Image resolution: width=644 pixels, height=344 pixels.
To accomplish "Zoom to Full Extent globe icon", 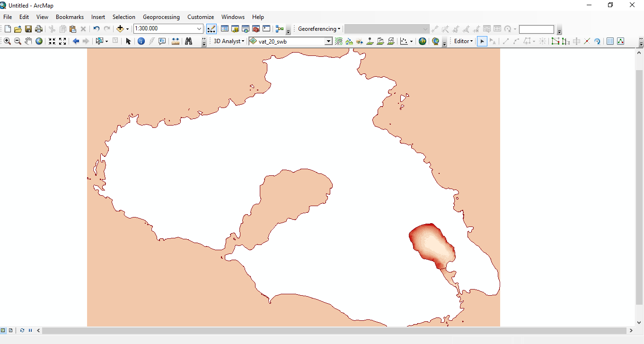I will tap(39, 41).
